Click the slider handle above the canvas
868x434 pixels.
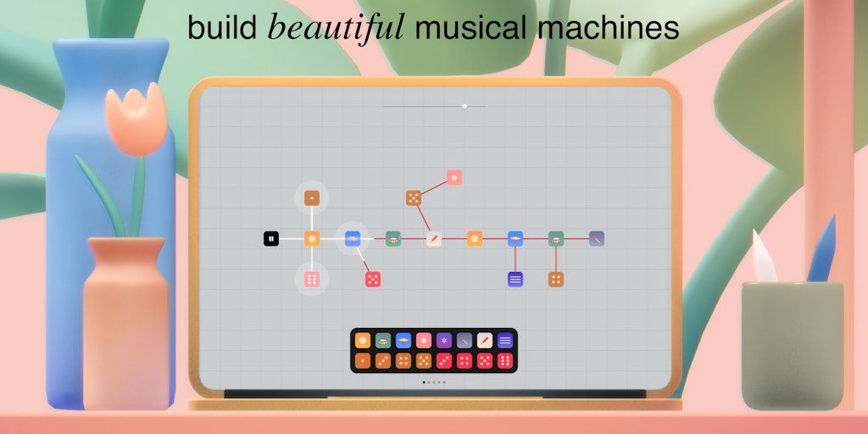pyautogui.click(x=465, y=106)
